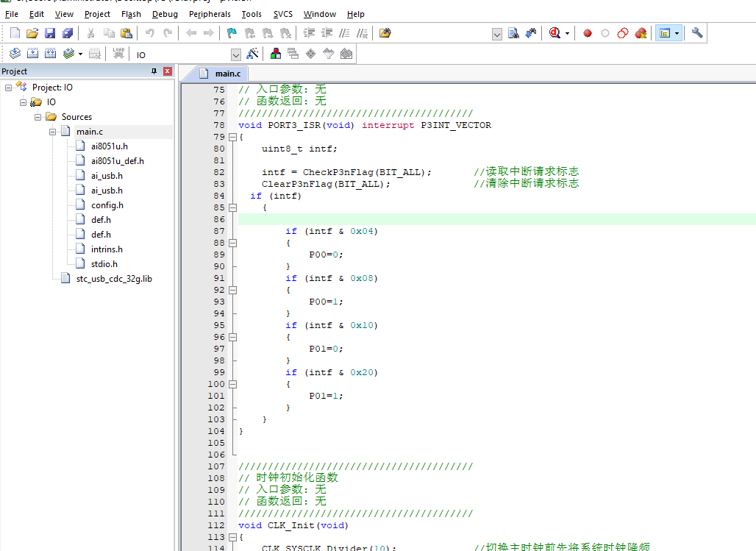This screenshot has width=756, height=551.
Task: Open the File menu
Action: 12,14
